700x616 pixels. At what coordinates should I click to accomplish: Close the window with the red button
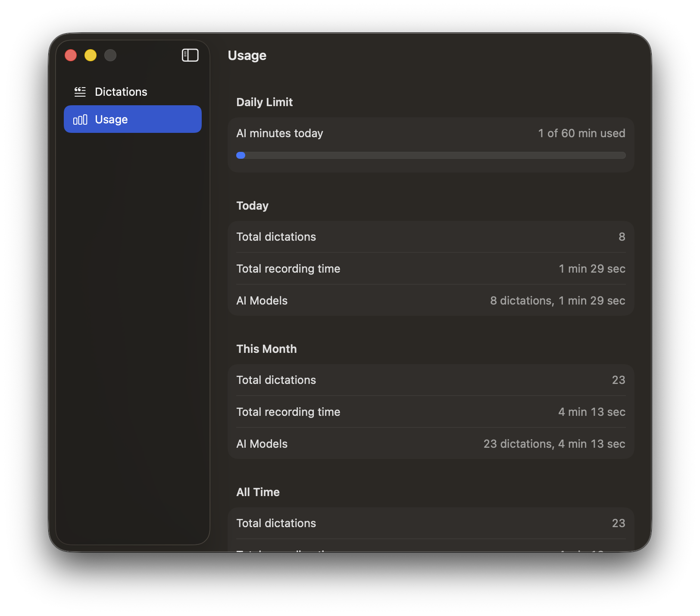tap(71, 55)
